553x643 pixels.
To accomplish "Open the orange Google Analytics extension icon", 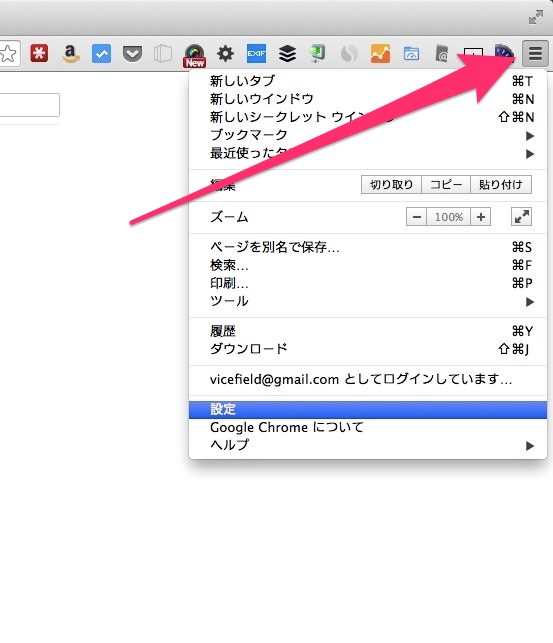I will click(x=380, y=54).
